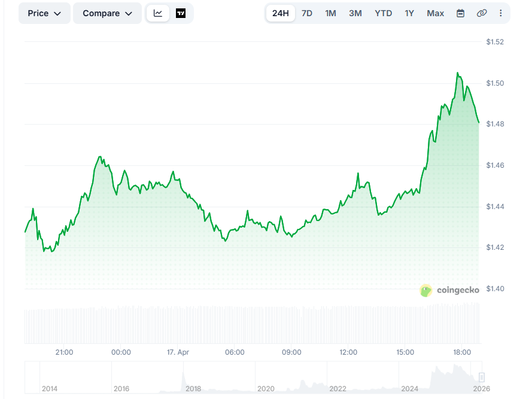532x399 pixels.
Task: Select the YTD tab
Action: pyautogui.click(x=383, y=13)
